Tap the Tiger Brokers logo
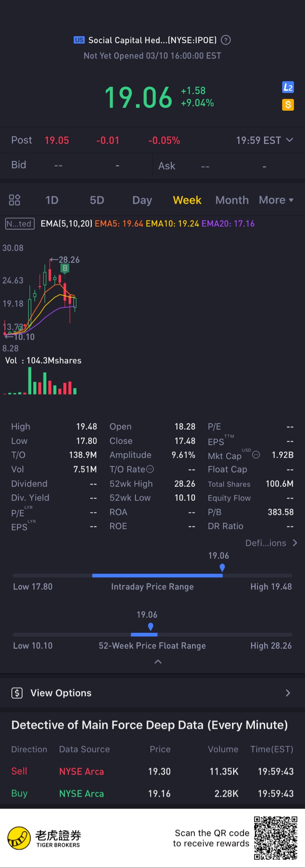 (19, 838)
